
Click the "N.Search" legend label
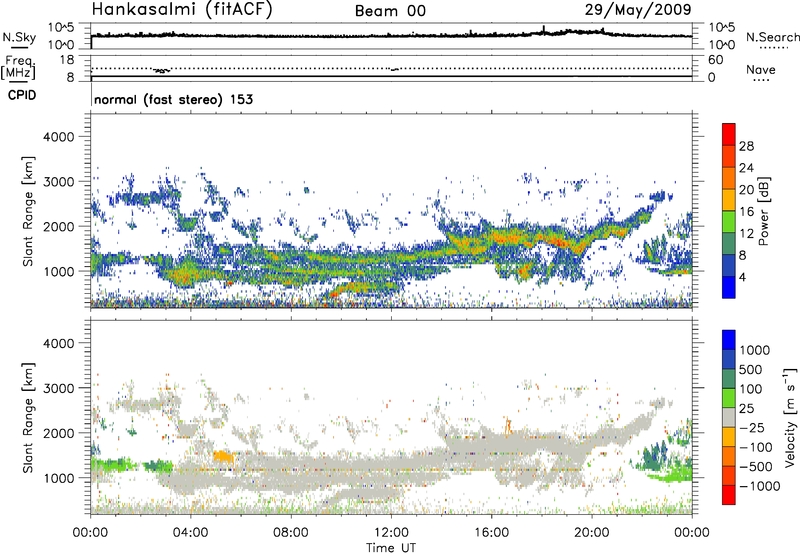(773, 37)
